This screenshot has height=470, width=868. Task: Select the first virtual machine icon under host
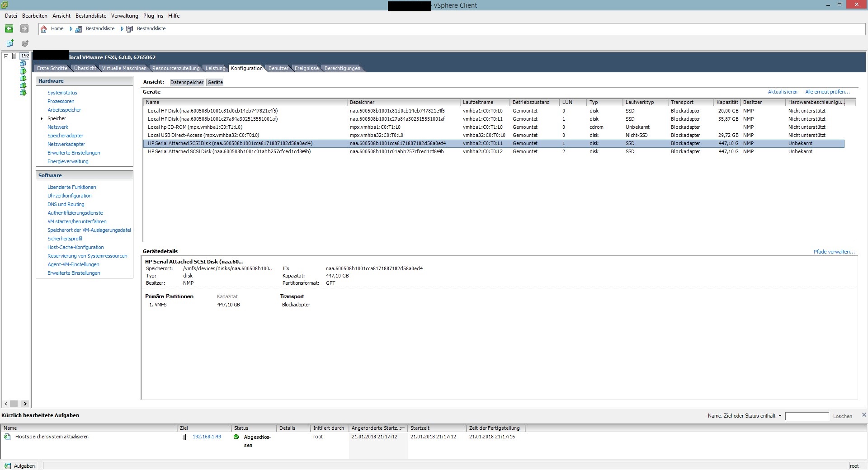(x=23, y=64)
